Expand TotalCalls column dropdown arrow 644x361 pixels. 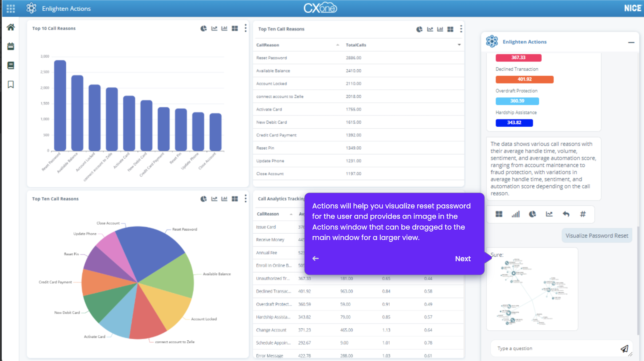[x=459, y=45]
